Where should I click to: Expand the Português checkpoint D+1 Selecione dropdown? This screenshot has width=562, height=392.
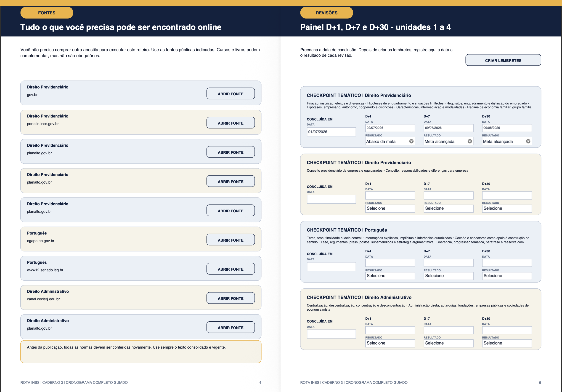click(x=390, y=276)
